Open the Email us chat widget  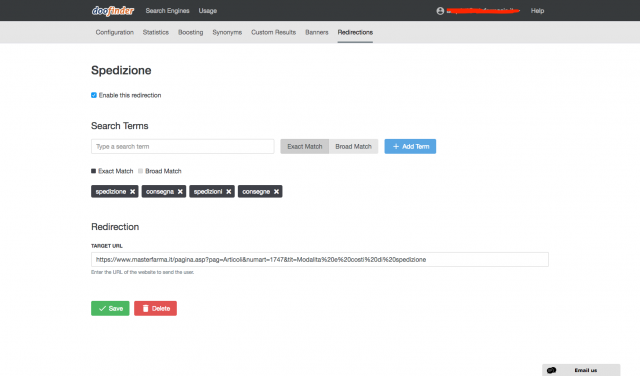tap(581, 370)
